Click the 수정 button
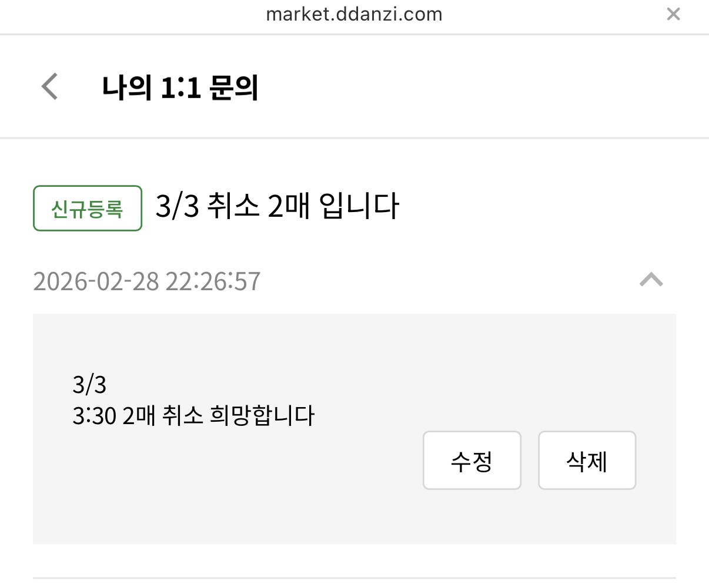709x588 pixels. coord(471,461)
